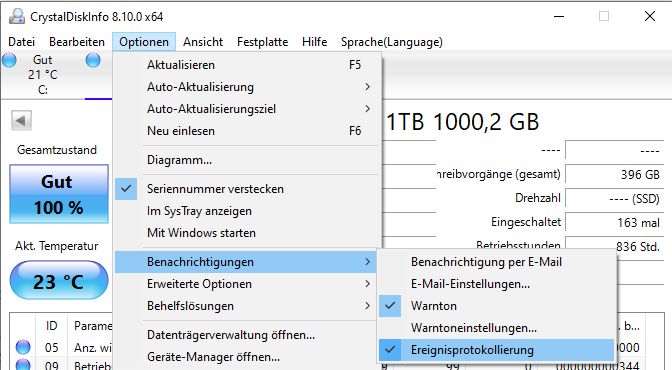Click the Gut 100 % health status button
This screenshot has height=370, width=672.
click(x=59, y=194)
